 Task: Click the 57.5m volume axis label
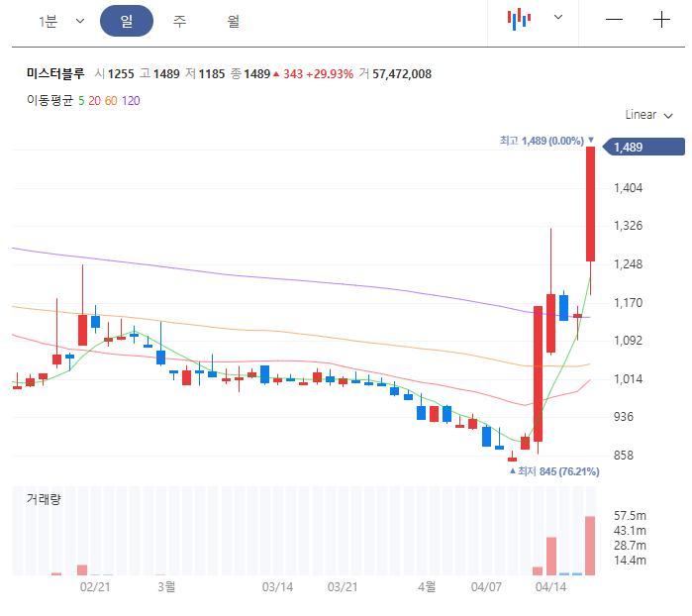pyautogui.click(x=630, y=516)
